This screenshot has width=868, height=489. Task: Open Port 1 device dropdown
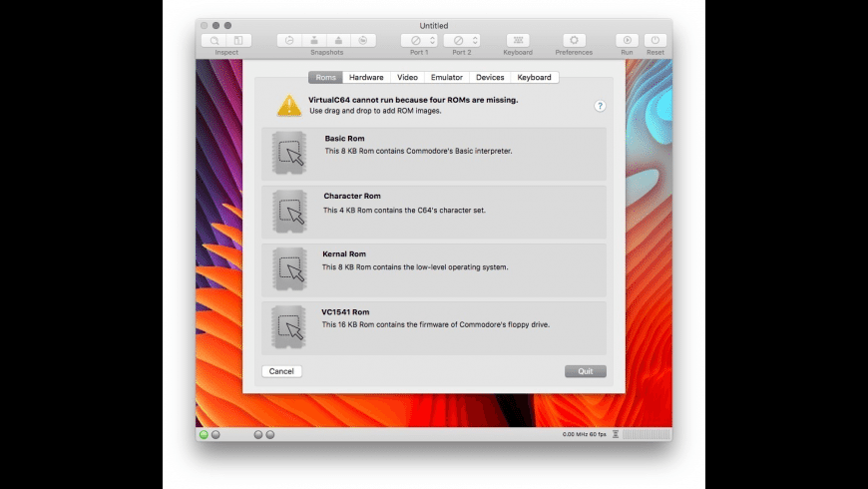pyautogui.click(x=419, y=41)
